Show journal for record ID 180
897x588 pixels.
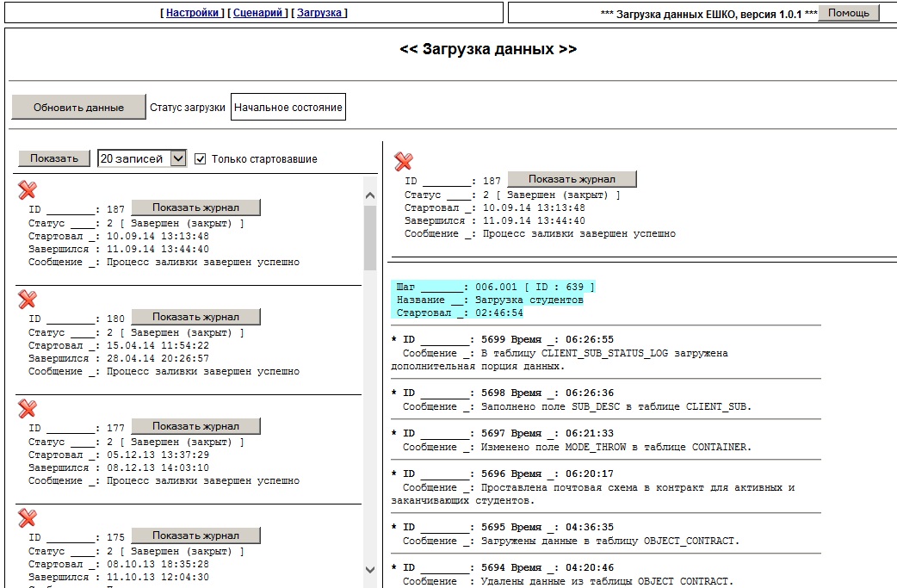pos(195,317)
